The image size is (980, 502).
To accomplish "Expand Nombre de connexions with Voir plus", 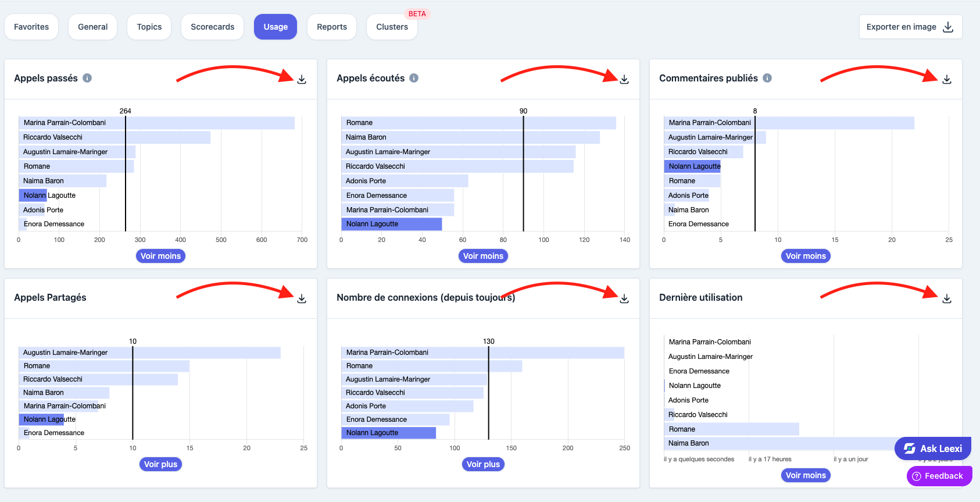I will click(483, 464).
